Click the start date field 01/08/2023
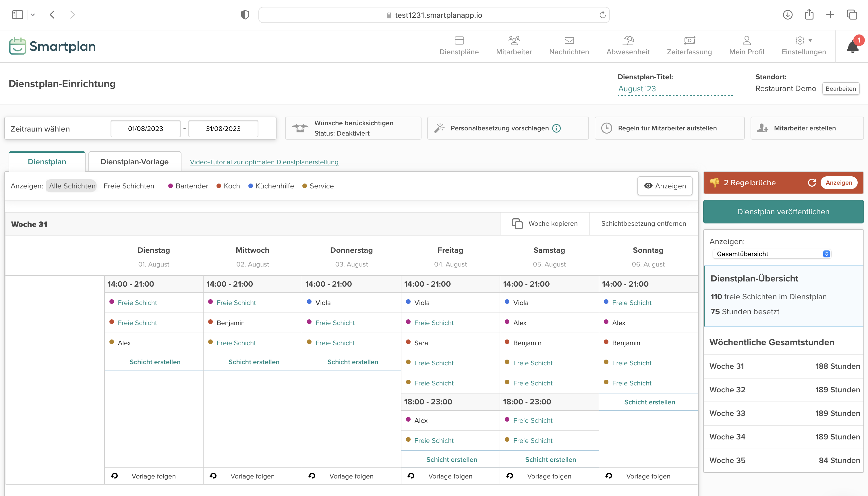This screenshot has width=868, height=496. point(145,128)
